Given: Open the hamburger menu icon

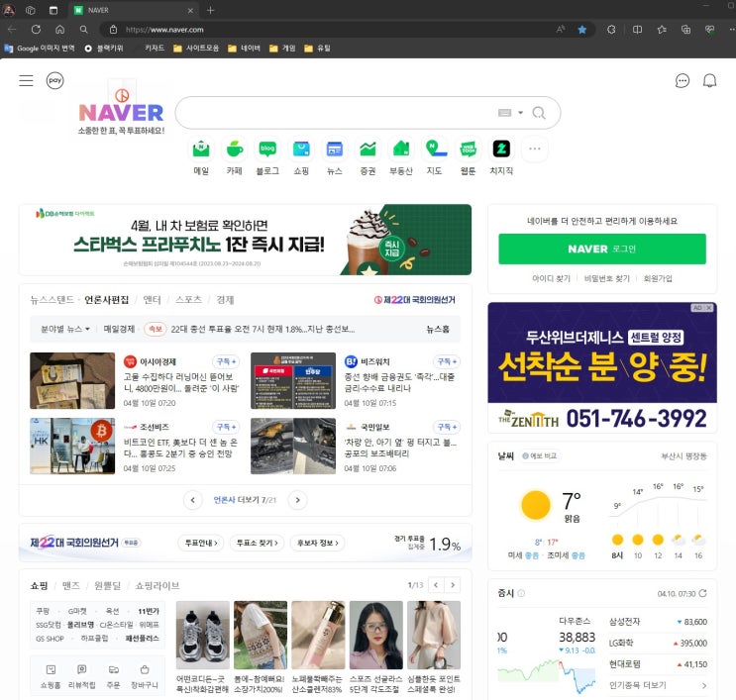Looking at the screenshot, I should click(x=26, y=81).
